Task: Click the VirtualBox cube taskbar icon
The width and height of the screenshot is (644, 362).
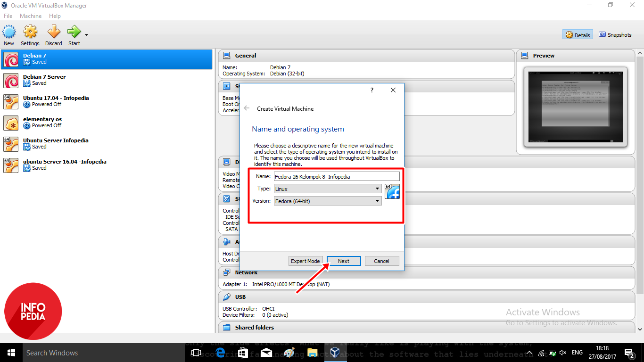Action: pyautogui.click(x=335, y=353)
